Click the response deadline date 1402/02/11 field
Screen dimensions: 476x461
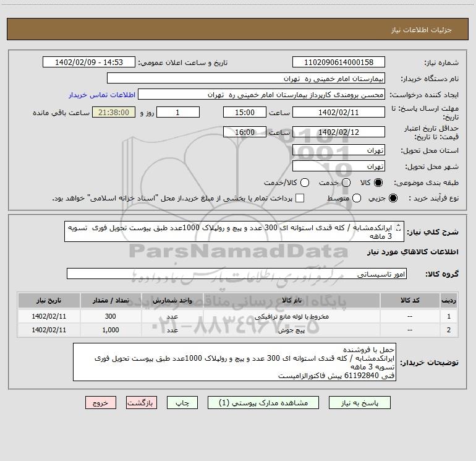click(x=339, y=112)
